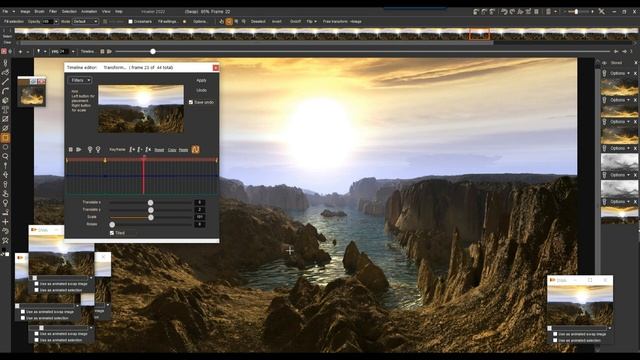
Task: Click the stop button in Timeline editor
Action: [71, 150]
